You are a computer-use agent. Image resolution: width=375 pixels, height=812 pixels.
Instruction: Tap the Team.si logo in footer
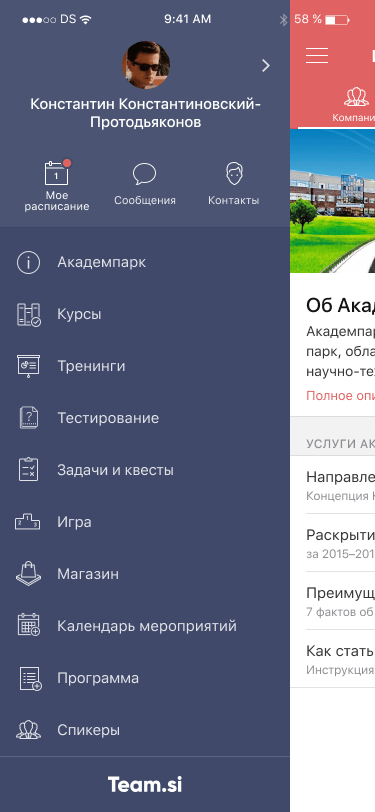(x=145, y=784)
